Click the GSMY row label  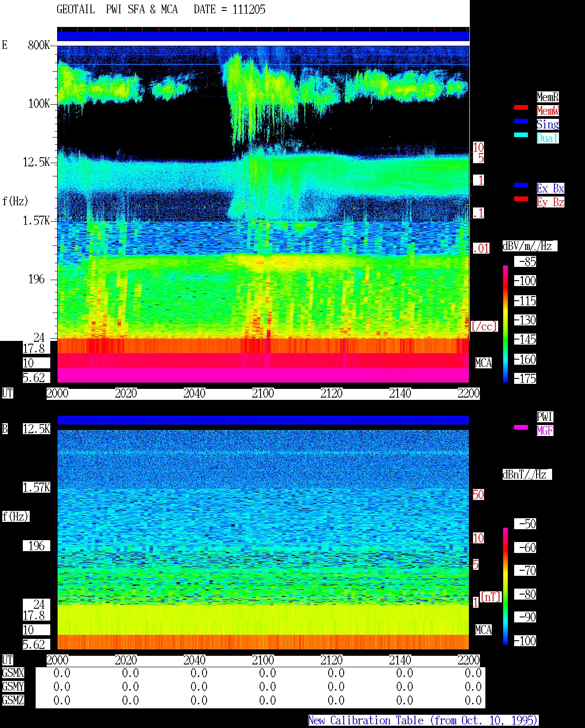[13, 687]
